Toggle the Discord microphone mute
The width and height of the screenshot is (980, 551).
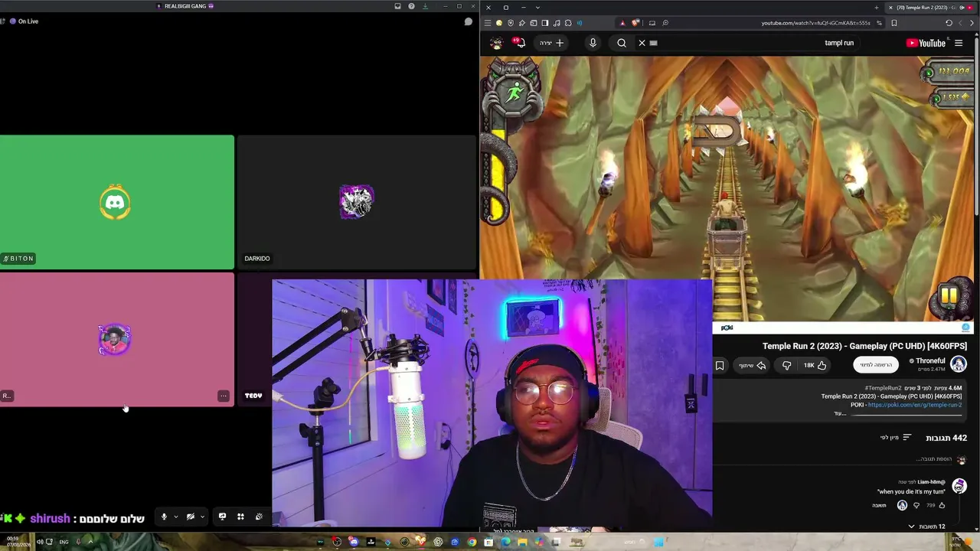coord(164,517)
